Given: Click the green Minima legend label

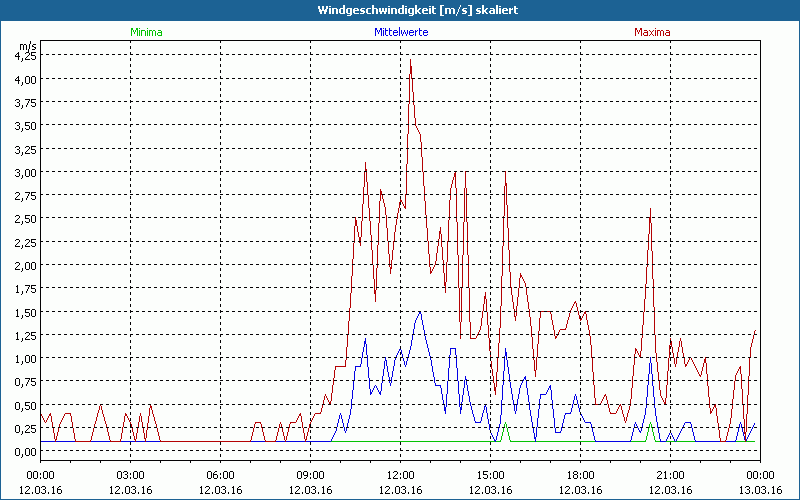Looking at the screenshot, I should click(x=145, y=32).
